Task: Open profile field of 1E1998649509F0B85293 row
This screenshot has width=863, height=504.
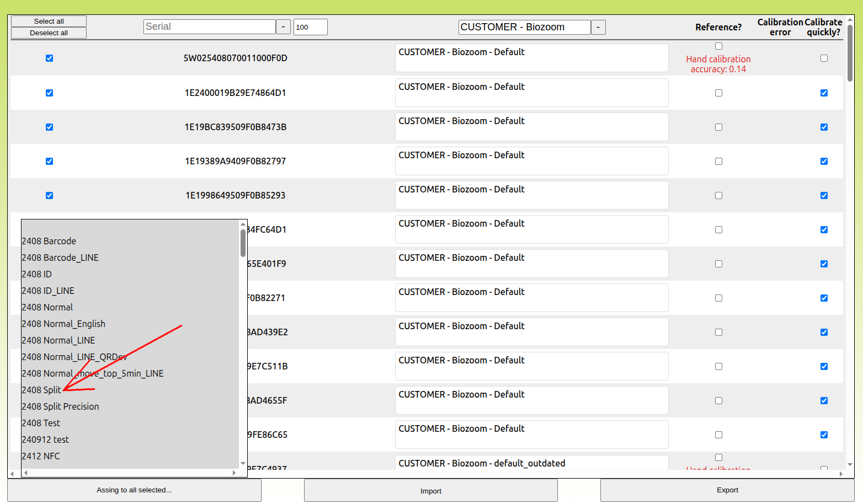Action: click(x=531, y=195)
